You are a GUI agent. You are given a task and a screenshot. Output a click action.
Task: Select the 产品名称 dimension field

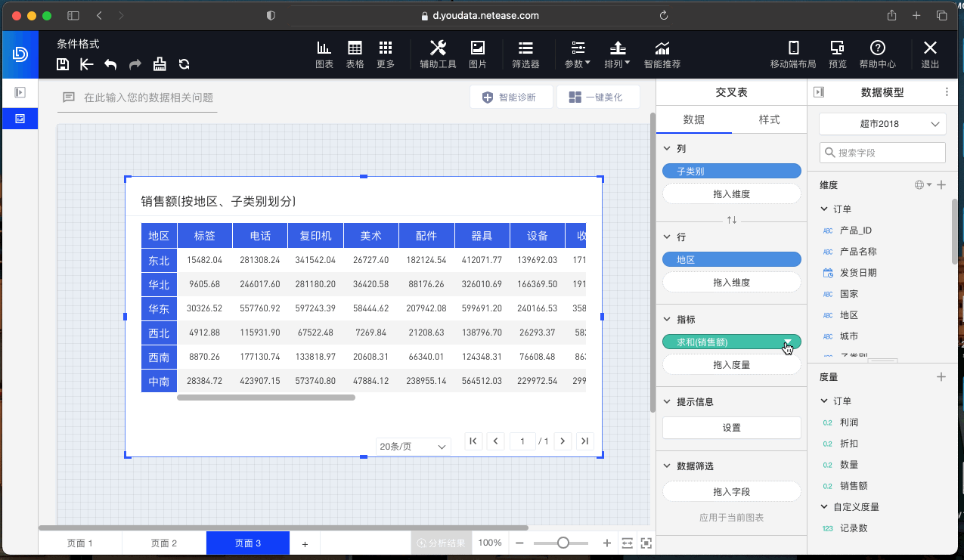[x=858, y=252]
